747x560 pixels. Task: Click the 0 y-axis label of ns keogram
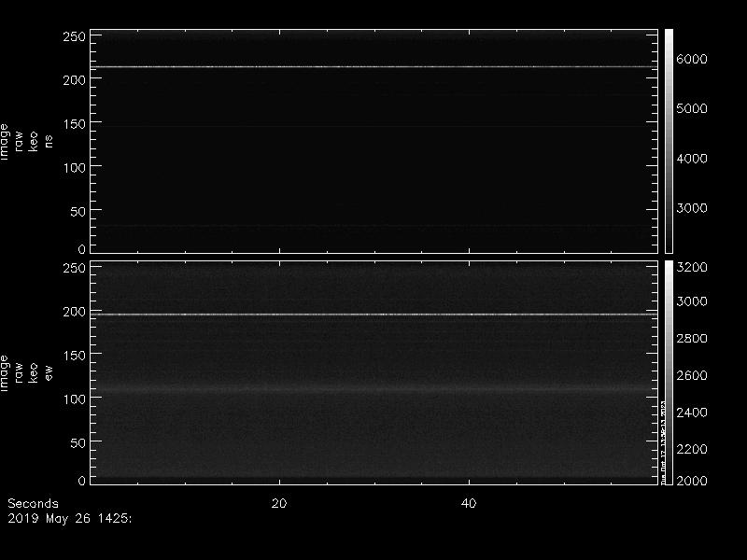click(x=82, y=249)
